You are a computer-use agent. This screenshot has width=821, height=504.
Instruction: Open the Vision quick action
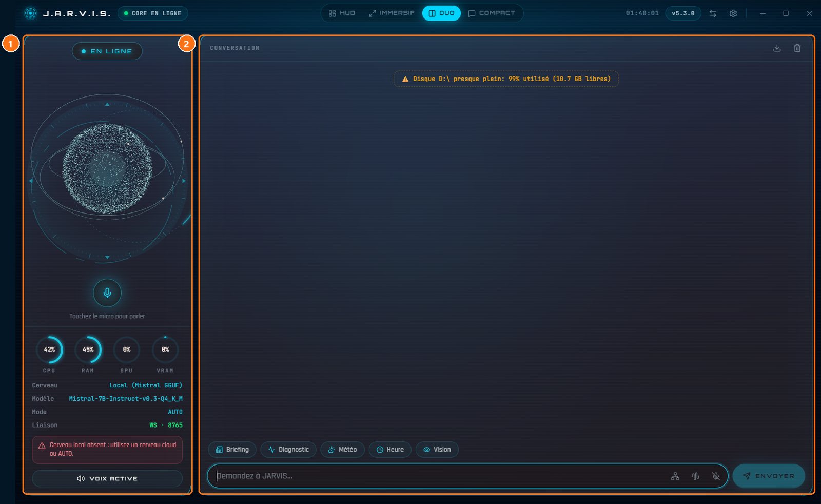[437, 450]
